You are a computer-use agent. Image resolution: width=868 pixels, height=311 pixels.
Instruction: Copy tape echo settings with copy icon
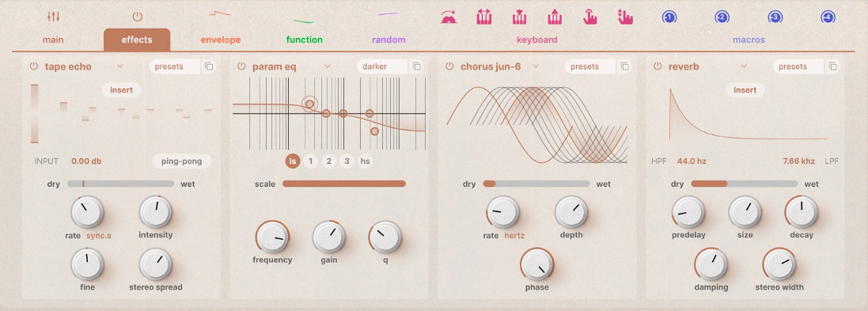[209, 66]
